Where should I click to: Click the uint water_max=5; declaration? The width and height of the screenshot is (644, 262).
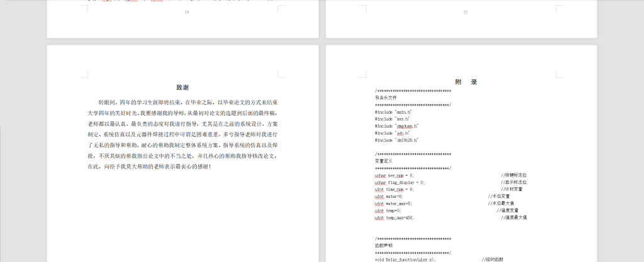(x=393, y=204)
